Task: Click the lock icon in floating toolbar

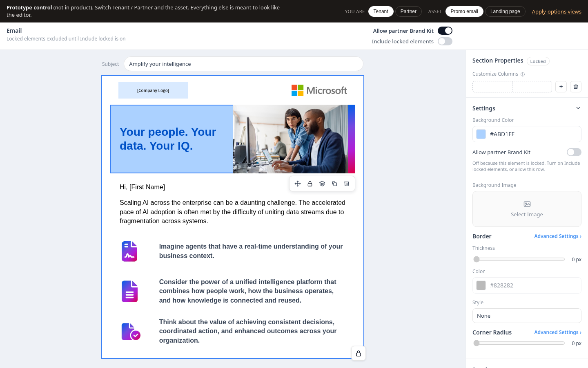Action: tap(310, 184)
